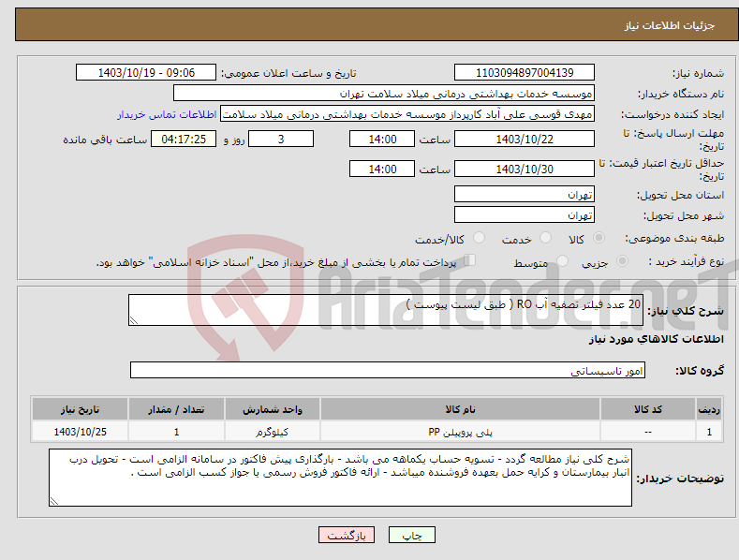Click the واحد شمارش column header
The width and height of the screenshot is (739, 560).
click(273, 409)
